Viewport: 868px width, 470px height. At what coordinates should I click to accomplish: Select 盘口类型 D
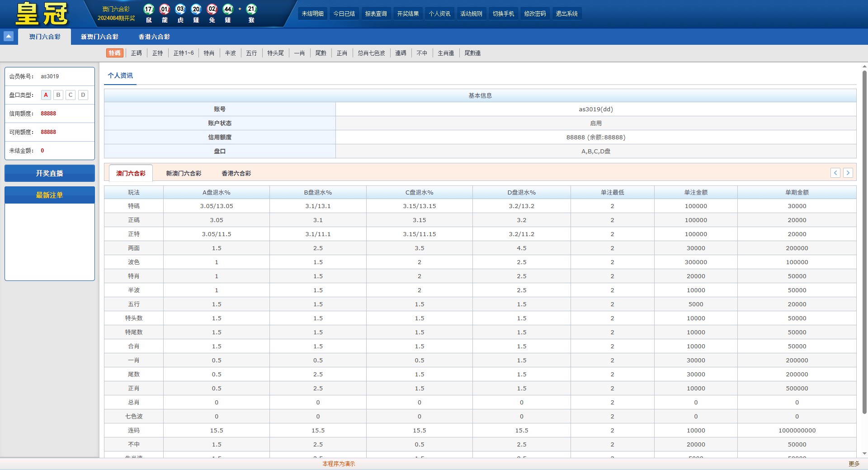click(x=83, y=95)
